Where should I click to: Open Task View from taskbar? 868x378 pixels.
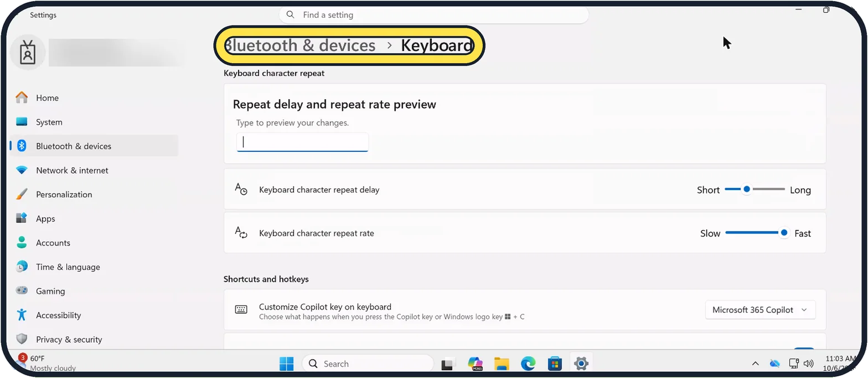448,364
